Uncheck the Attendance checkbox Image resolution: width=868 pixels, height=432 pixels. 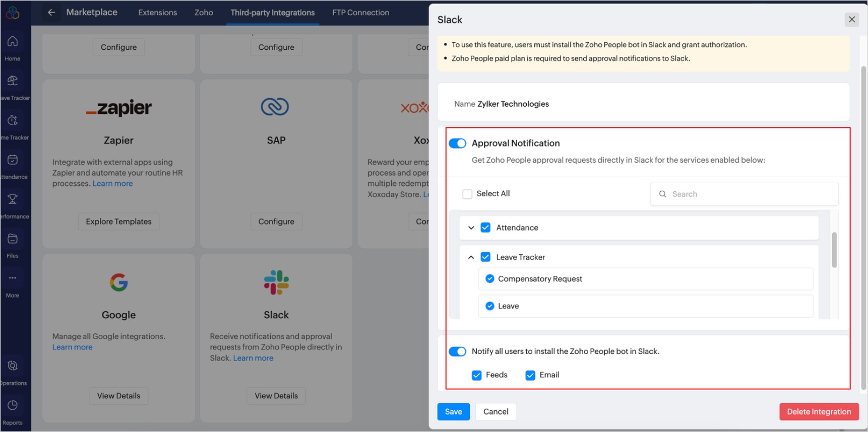[x=485, y=228]
